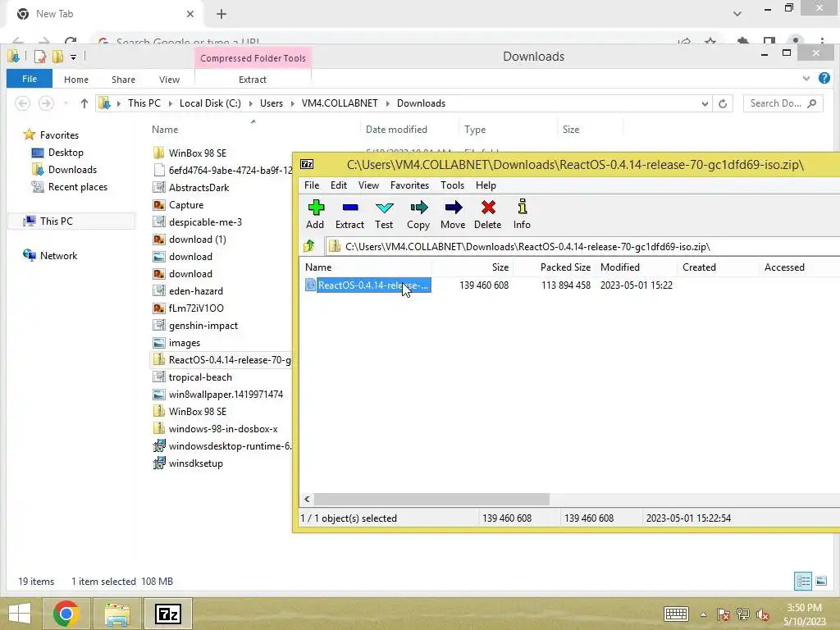Open the 7-Zip View menu
Screen dimensions: 840x630
tap(368, 185)
